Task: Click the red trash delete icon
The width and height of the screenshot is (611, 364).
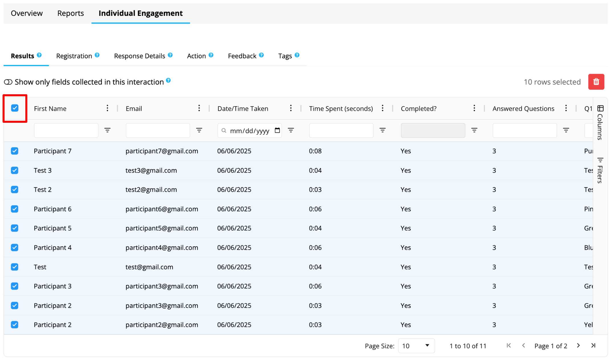Action: pos(596,82)
